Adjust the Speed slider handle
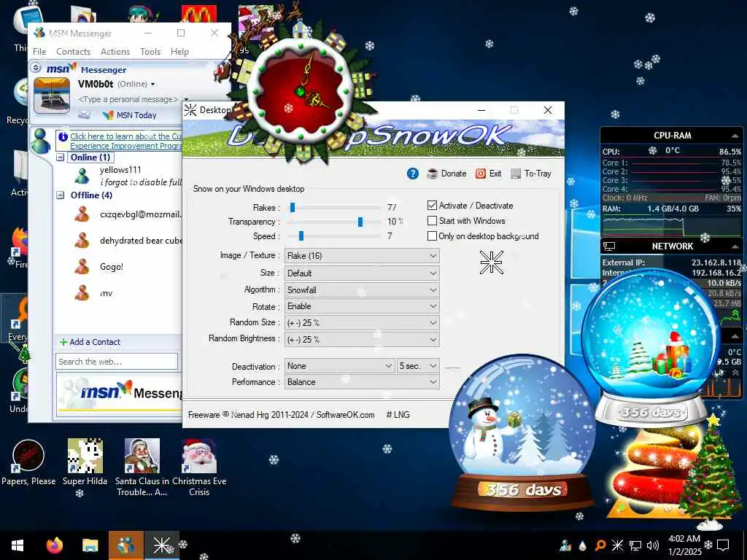This screenshot has width=747, height=560. 301,236
